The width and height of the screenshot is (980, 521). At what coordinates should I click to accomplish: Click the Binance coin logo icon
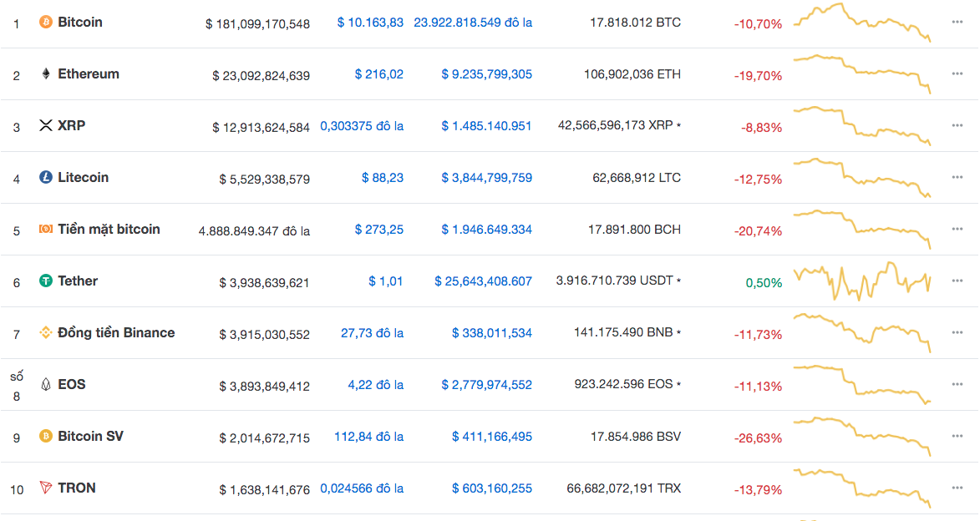click(x=46, y=333)
